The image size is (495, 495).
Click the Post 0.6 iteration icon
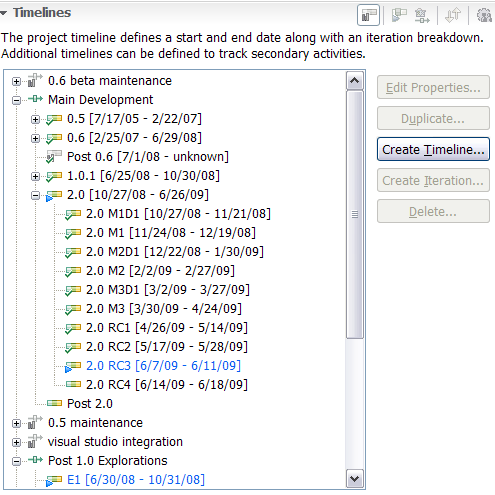pos(54,156)
